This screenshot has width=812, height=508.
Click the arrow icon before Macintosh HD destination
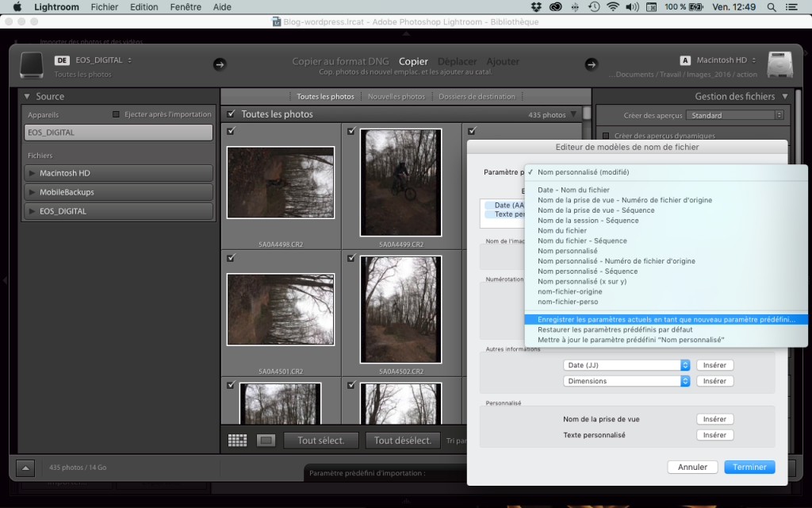tap(592, 64)
